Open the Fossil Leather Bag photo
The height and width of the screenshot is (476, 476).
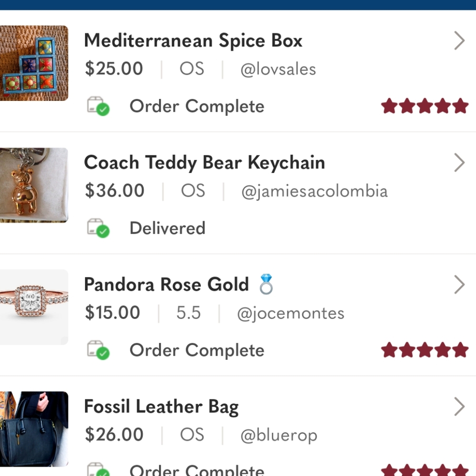click(x=34, y=428)
